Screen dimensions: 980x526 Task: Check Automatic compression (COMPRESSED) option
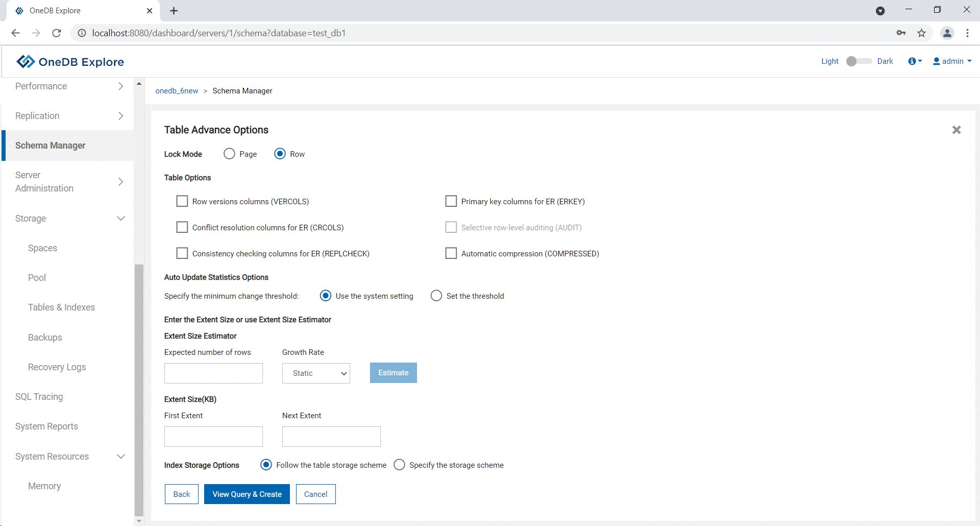coord(451,253)
